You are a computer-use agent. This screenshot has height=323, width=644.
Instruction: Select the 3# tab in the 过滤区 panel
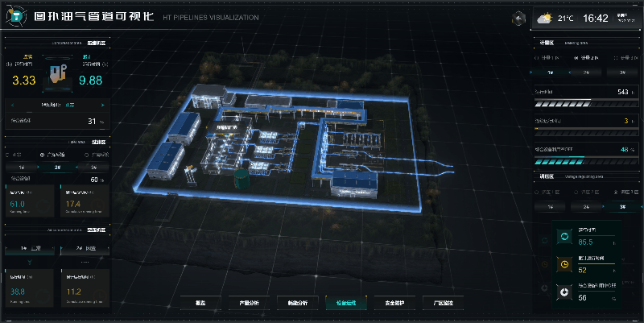coord(93,168)
